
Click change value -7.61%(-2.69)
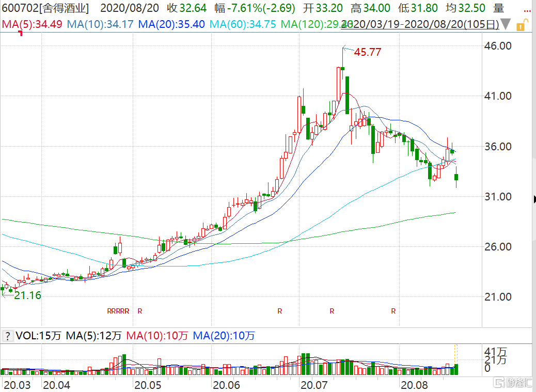[255, 8]
